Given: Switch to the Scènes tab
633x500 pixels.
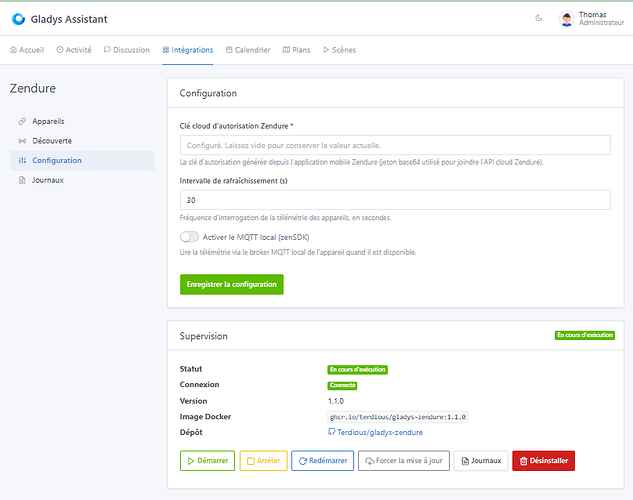Looking at the screenshot, I should coord(339,50).
